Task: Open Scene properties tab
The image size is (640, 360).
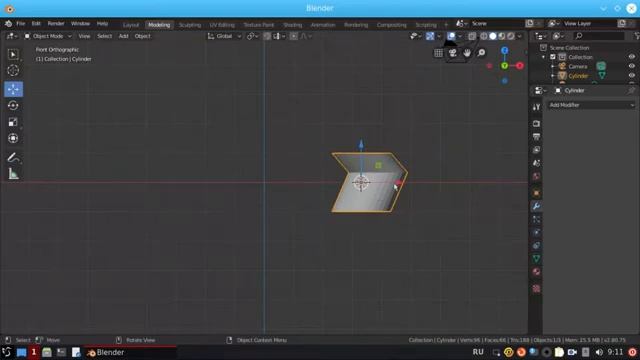Action: tap(536, 163)
